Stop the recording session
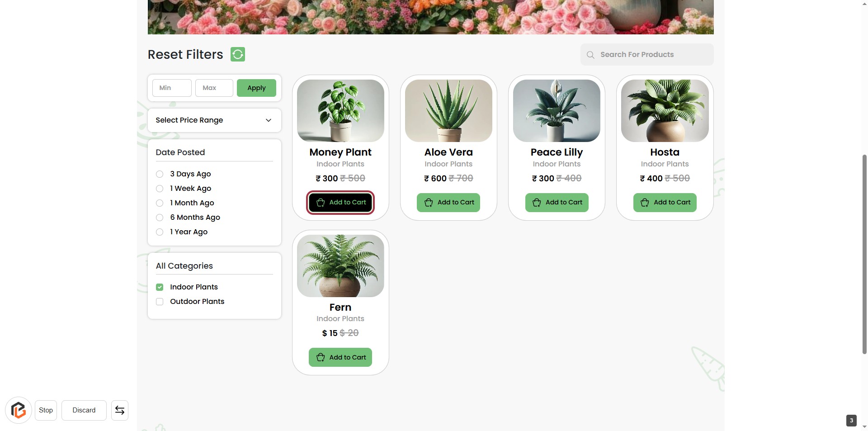The width and height of the screenshot is (868, 431). (46, 410)
